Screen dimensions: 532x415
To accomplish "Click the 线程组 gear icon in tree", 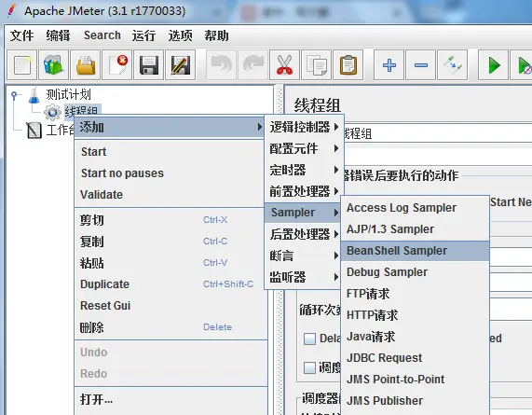I will coord(52,112).
